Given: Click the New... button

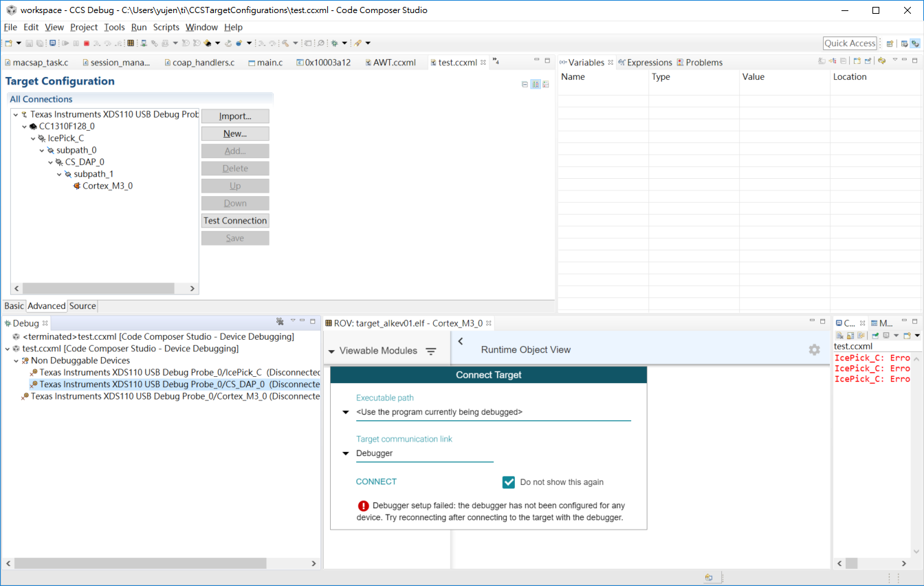Looking at the screenshot, I should pyautogui.click(x=235, y=133).
